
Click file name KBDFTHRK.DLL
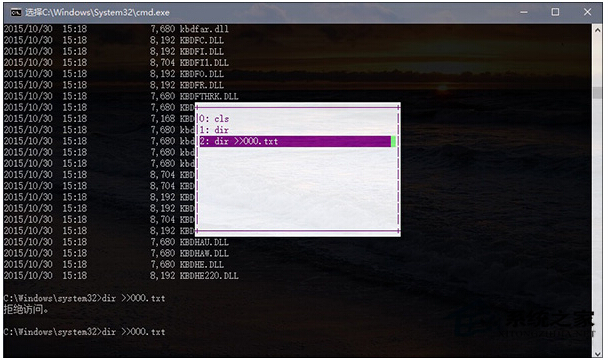coord(209,96)
